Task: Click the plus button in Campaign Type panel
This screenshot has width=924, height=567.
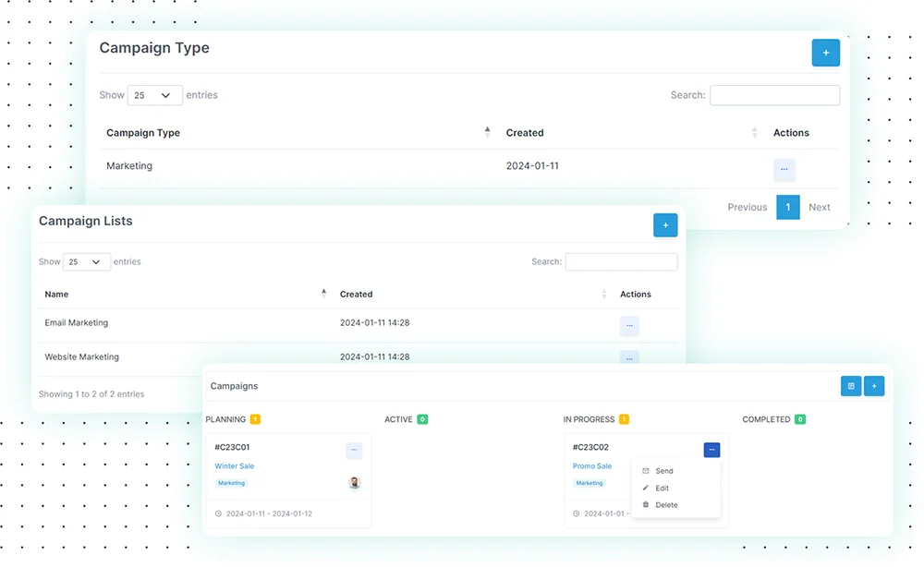Action: pyautogui.click(x=825, y=53)
